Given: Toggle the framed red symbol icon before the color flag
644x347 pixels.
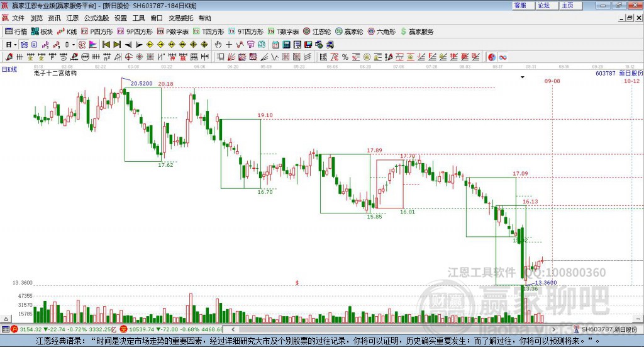Looking at the screenshot, I should 81,45.
